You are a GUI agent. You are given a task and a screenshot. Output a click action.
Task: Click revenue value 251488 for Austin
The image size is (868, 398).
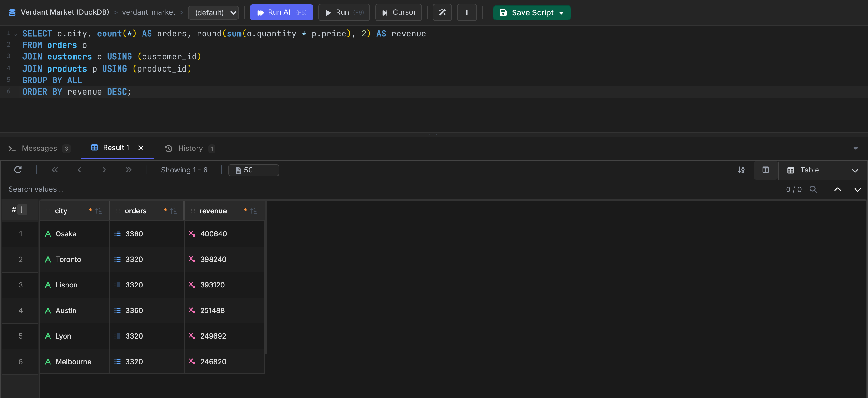224,310
